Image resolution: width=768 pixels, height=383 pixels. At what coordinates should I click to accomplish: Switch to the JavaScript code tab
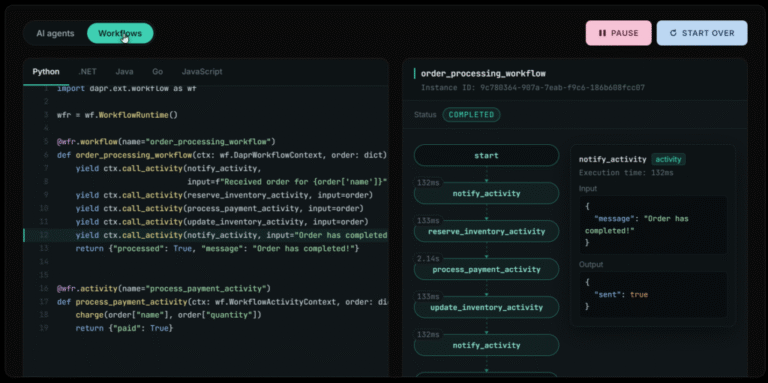[x=202, y=72]
